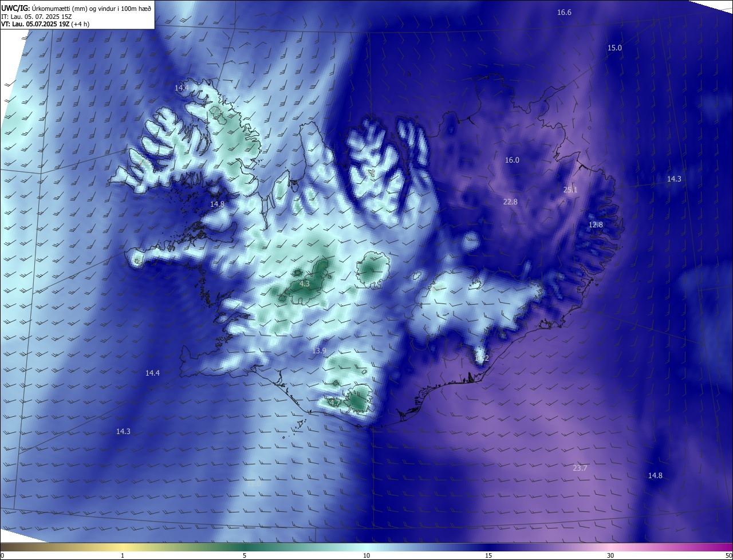Click the 22.8 value label

(x=510, y=202)
